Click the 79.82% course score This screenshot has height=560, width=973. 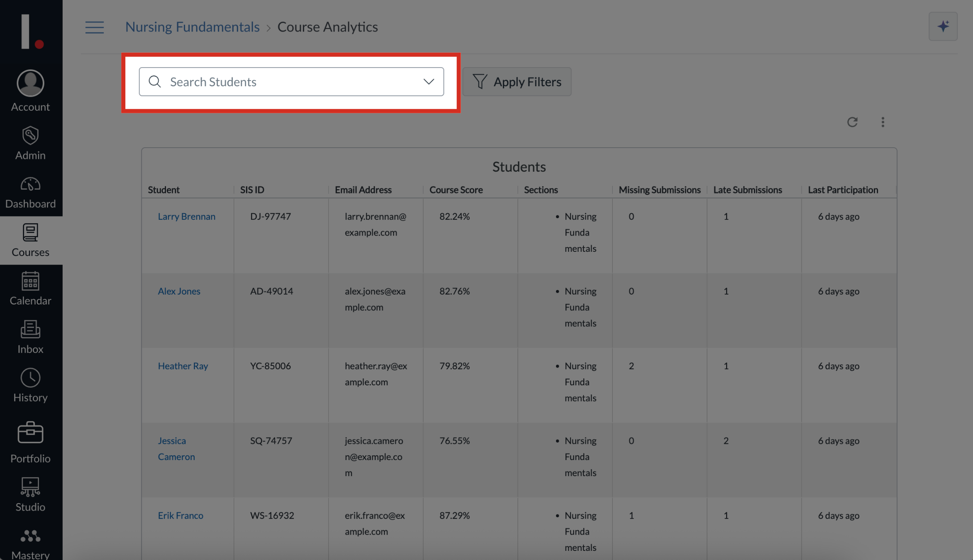click(454, 366)
